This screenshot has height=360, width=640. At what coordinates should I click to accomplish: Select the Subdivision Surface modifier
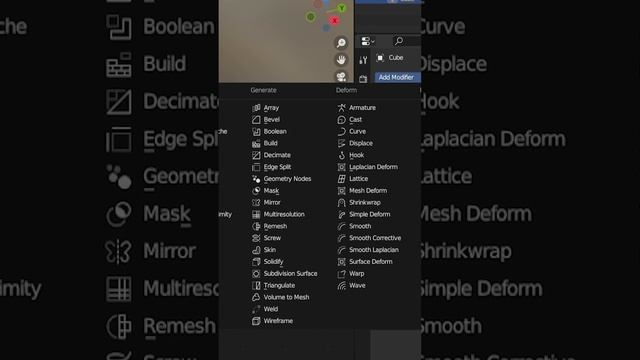point(290,273)
